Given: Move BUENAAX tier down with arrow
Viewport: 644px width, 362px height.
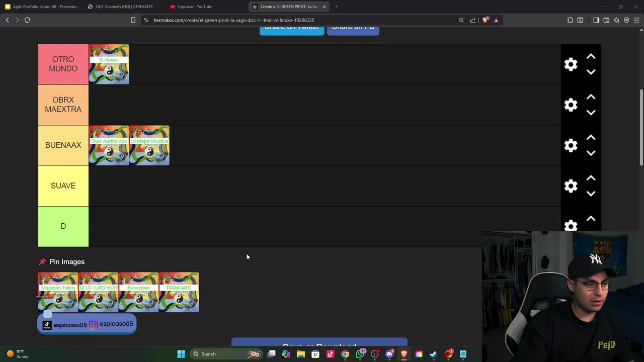Looking at the screenshot, I should click(x=591, y=153).
